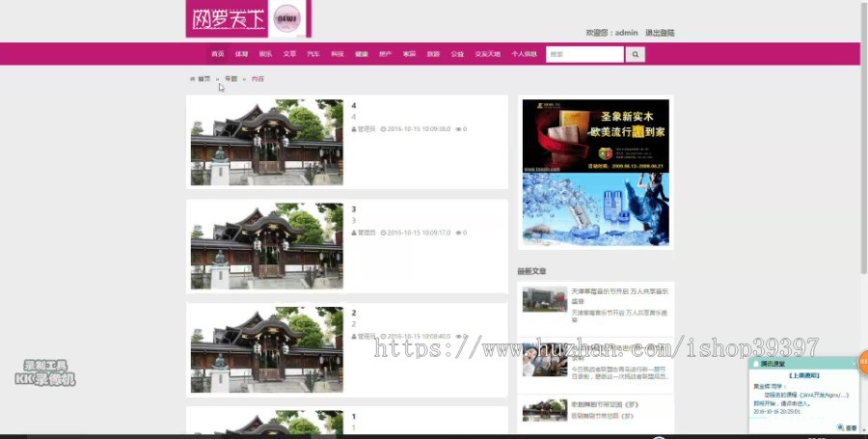868x439 pixels.
Task: Click the magnifier search button
Action: (x=635, y=54)
